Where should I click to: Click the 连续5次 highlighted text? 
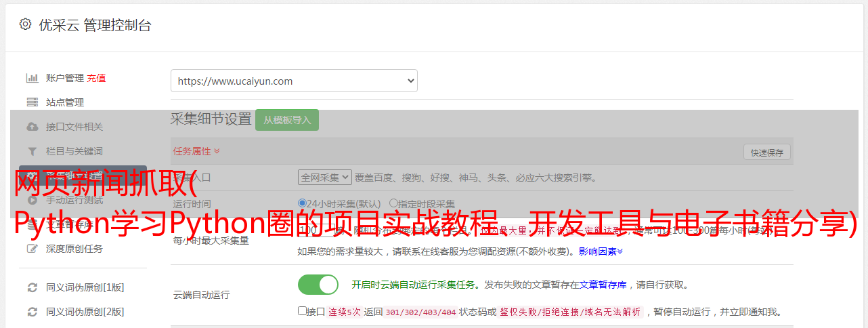345,312
